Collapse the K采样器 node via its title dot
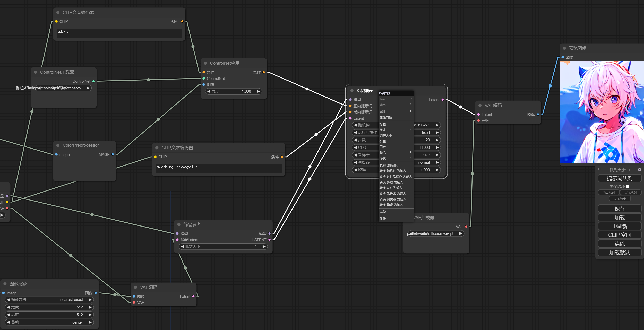 click(x=352, y=90)
